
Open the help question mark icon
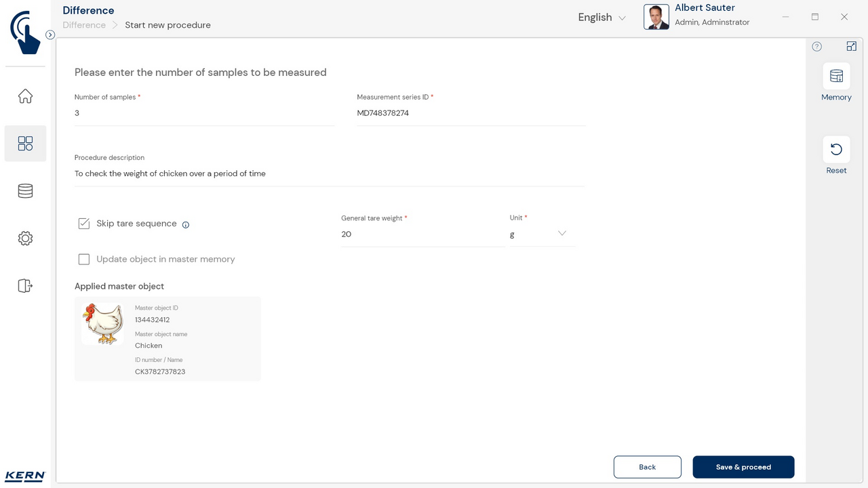[816, 47]
